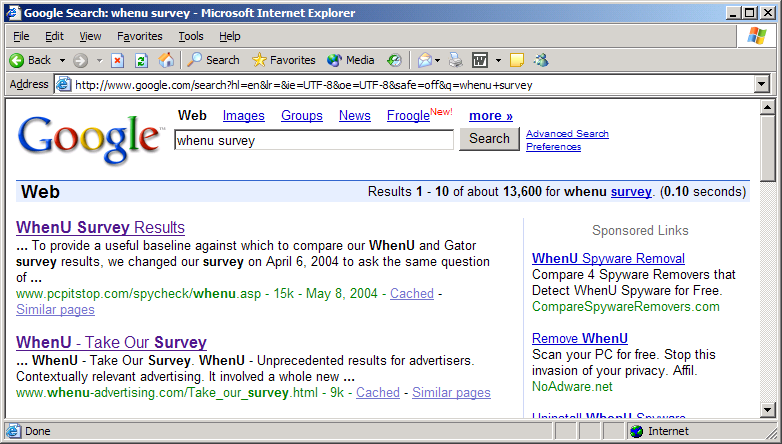Open Cached link for pcpitstop result

(x=412, y=293)
